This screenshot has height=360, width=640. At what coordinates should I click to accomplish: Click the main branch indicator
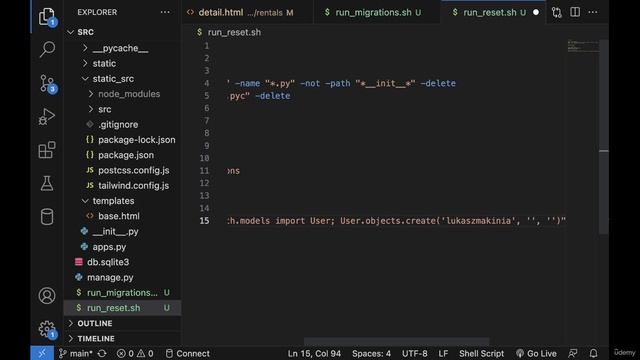(76, 353)
